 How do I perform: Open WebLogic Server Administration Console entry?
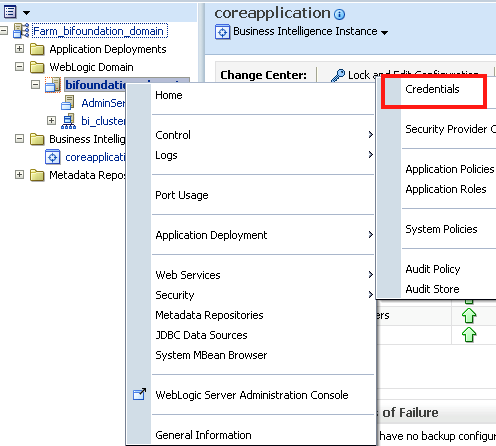click(x=252, y=395)
